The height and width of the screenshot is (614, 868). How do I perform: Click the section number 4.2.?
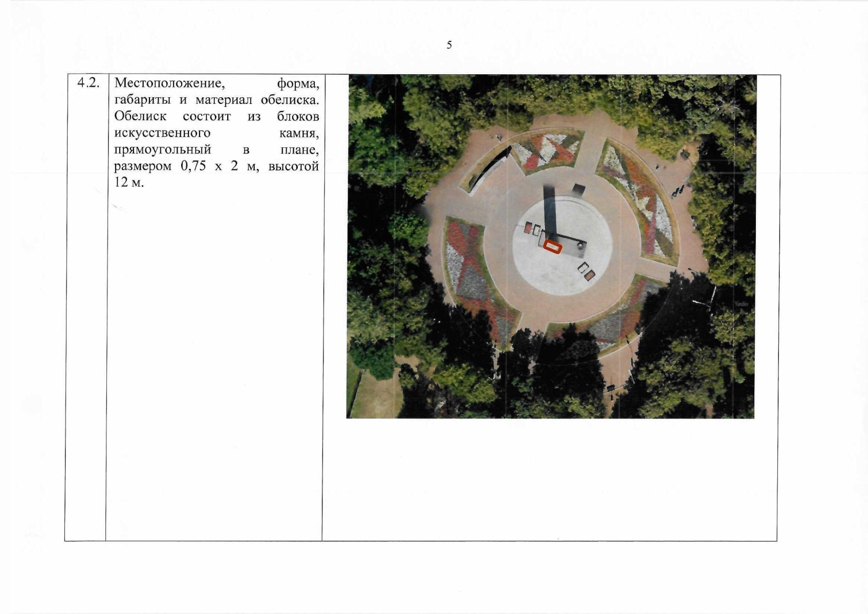point(88,83)
